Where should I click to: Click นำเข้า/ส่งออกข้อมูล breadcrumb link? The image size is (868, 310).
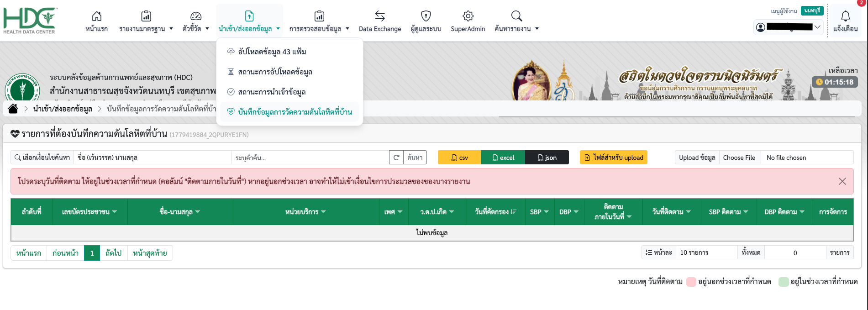(x=63, y=109)
